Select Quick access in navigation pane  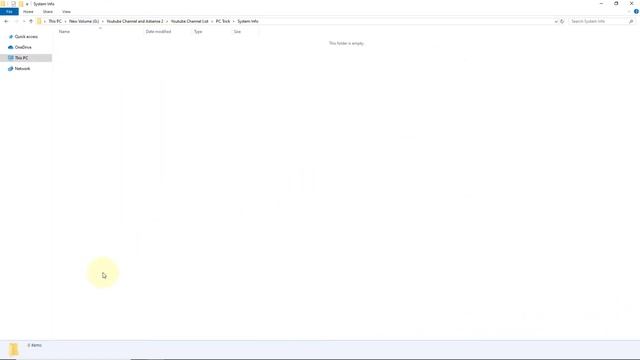[x=26, y=37]
